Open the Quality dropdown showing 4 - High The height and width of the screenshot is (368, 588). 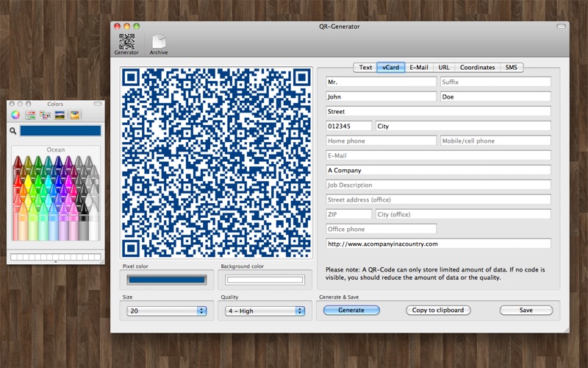tap(265, 311)
